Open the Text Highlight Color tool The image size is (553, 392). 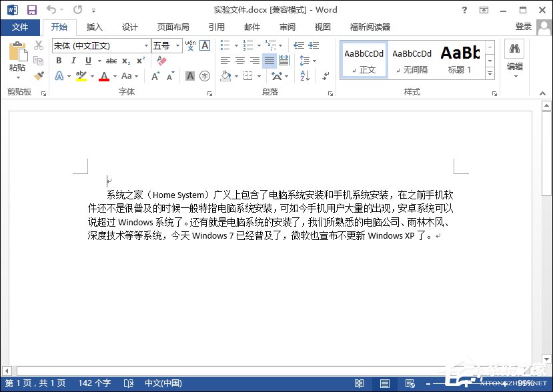[81, 75]
